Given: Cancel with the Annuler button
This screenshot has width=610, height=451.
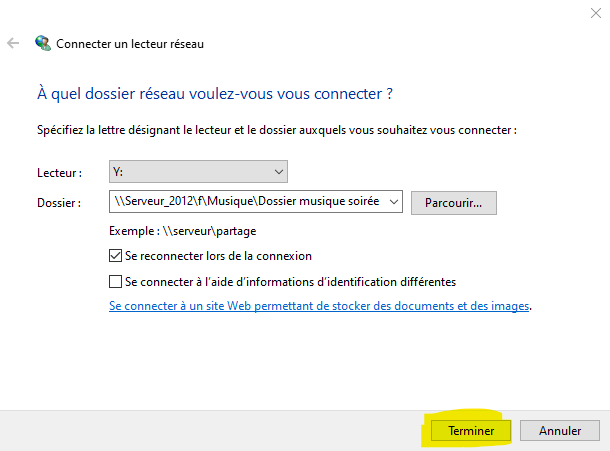Looking at the screenshot, I should click(560, 430).
